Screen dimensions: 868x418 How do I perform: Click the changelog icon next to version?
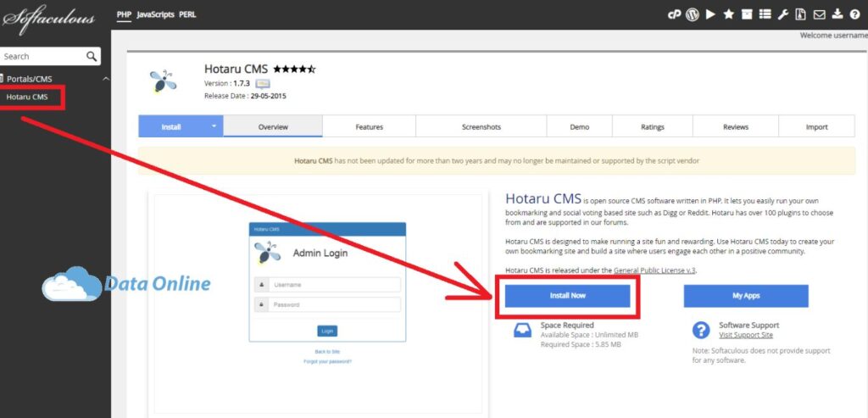[263, 84]
